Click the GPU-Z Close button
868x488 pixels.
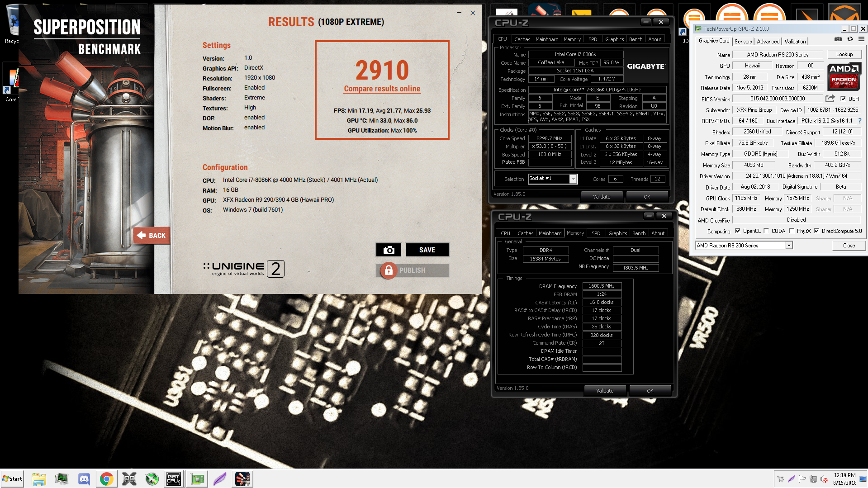click(x=849, y=246)
